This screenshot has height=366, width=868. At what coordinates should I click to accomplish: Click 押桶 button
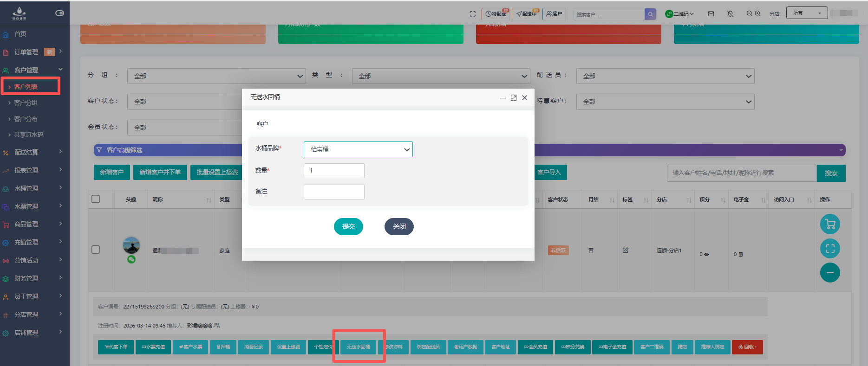(223, 347)
